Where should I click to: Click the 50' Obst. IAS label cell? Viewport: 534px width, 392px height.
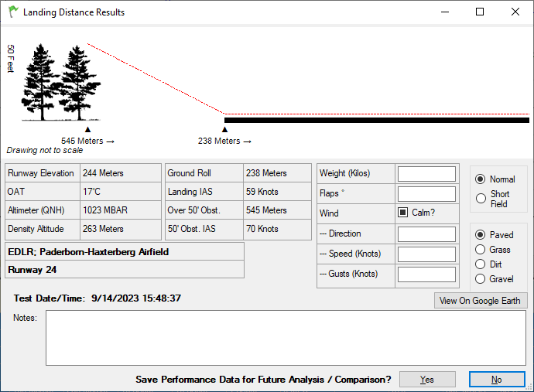coord(204,229)
